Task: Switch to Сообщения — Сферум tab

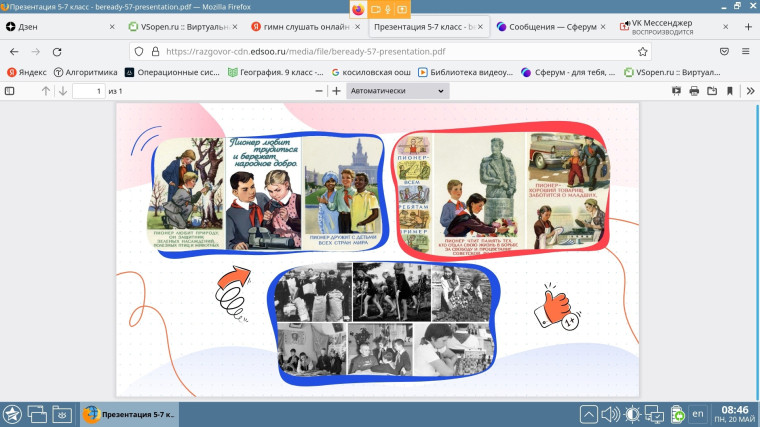Action: [x=552, y=27]
